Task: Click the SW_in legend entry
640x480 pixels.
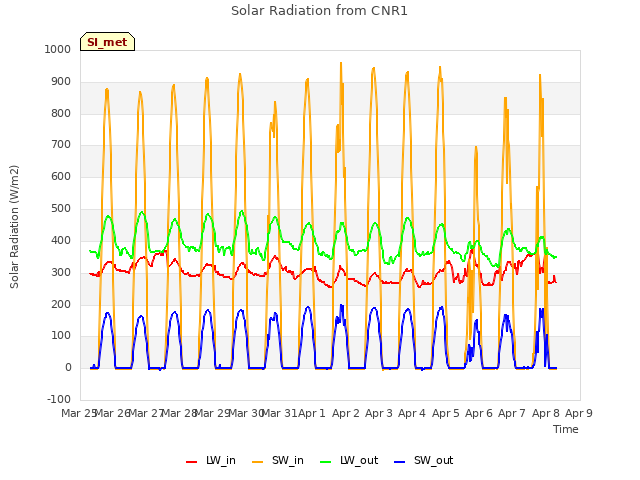Action: [x=278, y=460]
